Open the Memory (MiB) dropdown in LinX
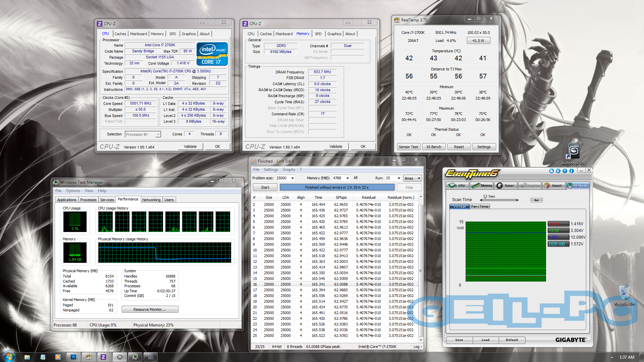Screen dimensions: 644x362 [347, 178]
